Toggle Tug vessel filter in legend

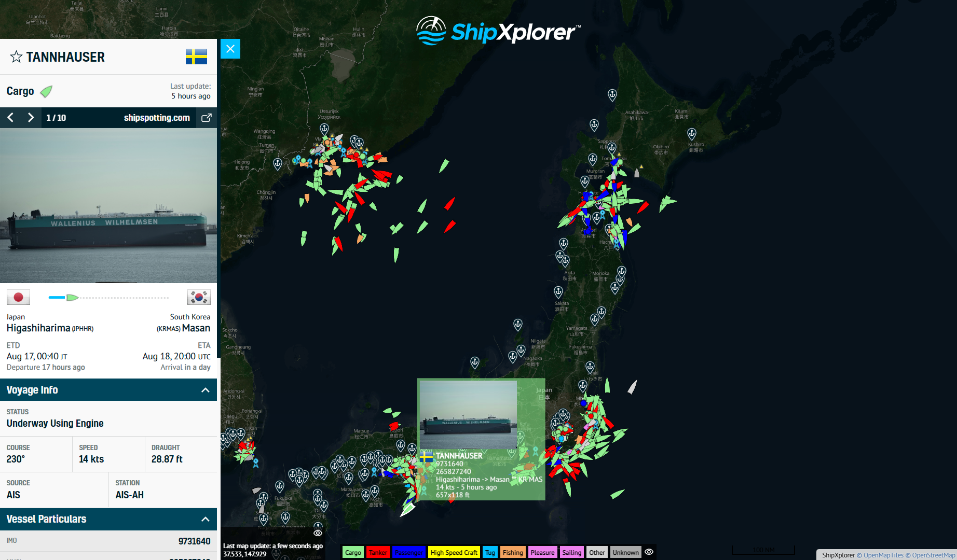[x=490, y=552]
